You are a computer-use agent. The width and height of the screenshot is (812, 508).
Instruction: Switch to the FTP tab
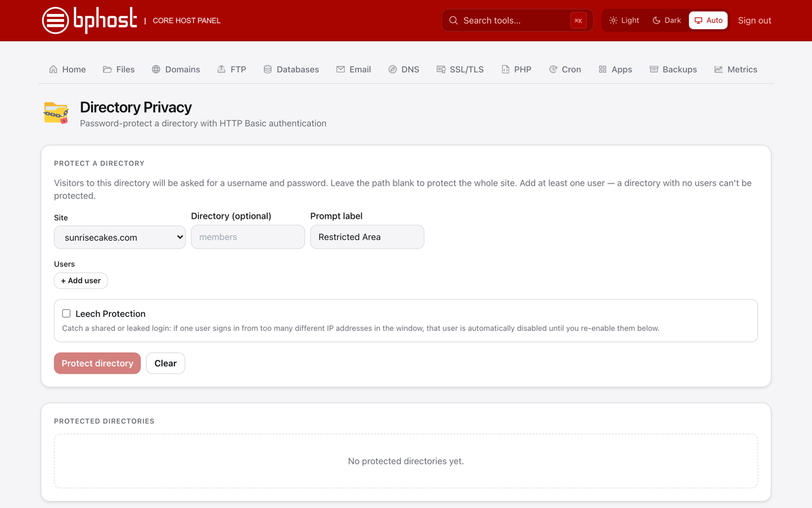click(x=231, y=69)
